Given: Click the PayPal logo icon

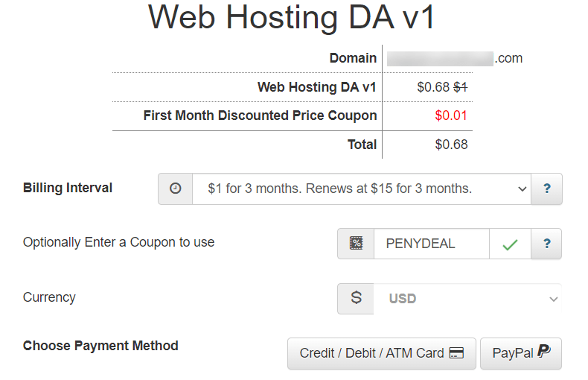Looking at the screenshot, I should point(544,352).
